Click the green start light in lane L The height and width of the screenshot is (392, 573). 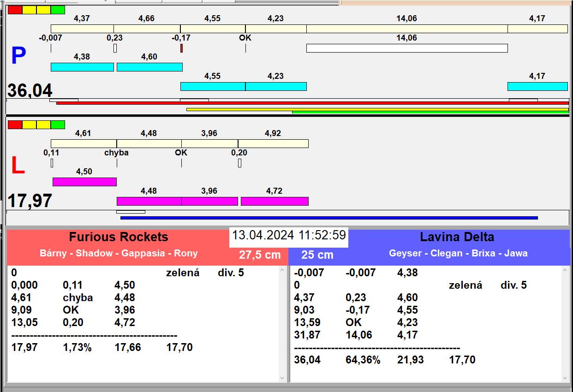coord(58,125)
